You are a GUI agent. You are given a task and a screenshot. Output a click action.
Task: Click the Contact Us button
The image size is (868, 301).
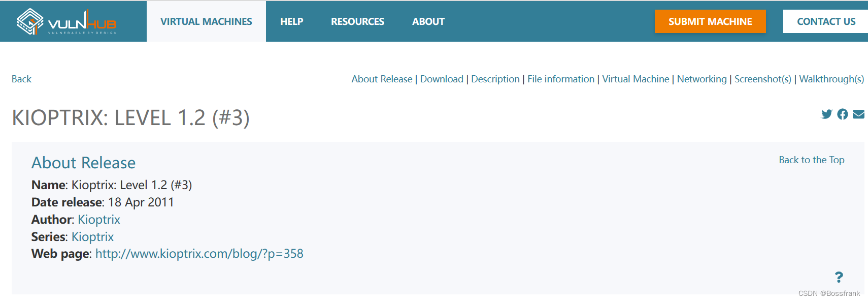(x=826, y=21)
